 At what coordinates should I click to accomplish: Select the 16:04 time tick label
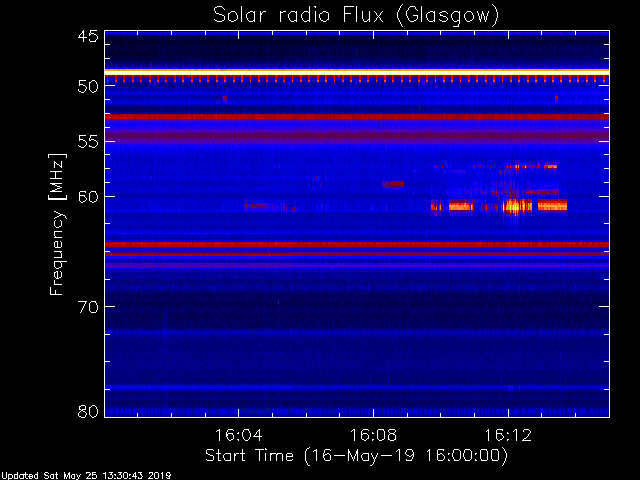click(238, 435)
